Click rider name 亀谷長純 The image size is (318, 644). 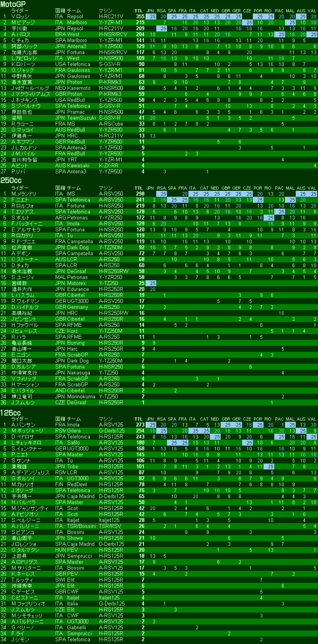[x=22, y=343]
